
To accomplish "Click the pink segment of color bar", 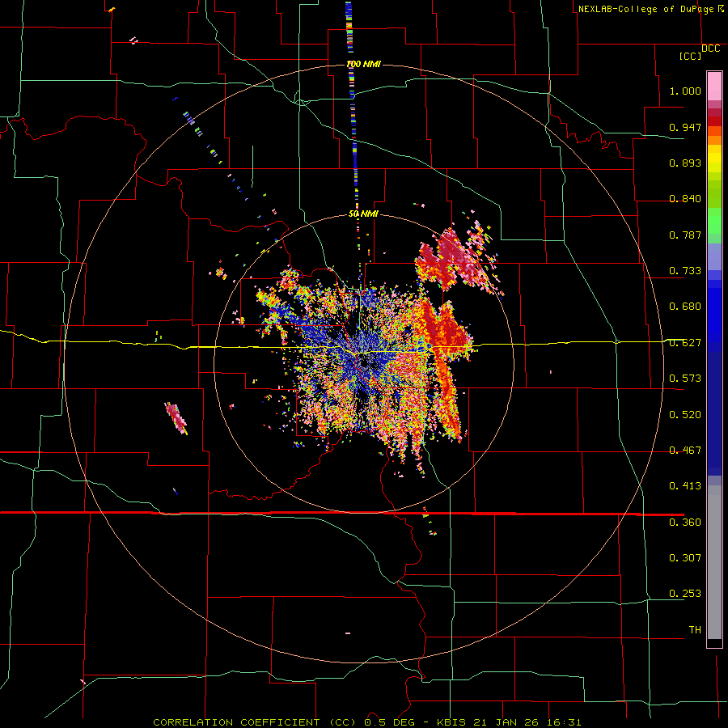I will (x=714, y=87).
